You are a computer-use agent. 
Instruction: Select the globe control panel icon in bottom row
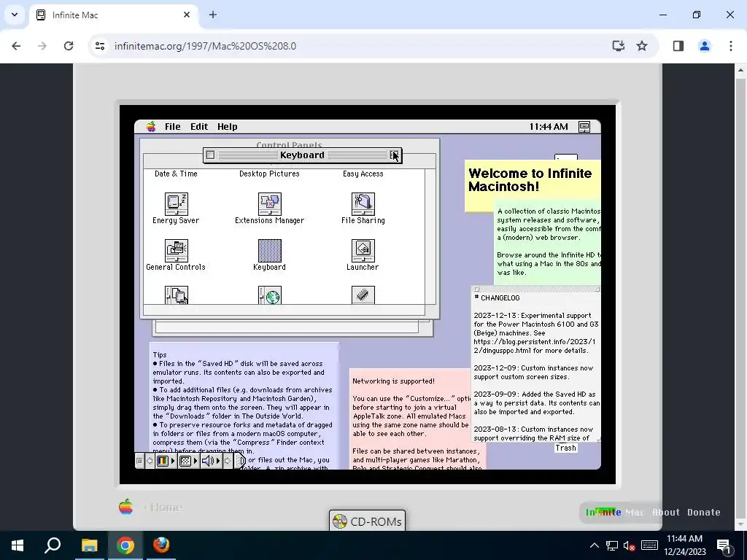[270, 295]
